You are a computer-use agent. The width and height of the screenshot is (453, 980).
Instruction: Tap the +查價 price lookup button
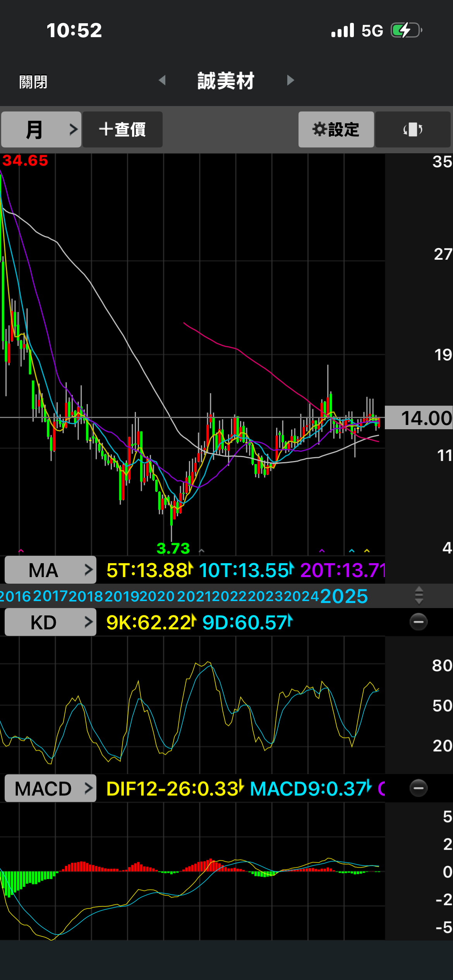point(122,130)
